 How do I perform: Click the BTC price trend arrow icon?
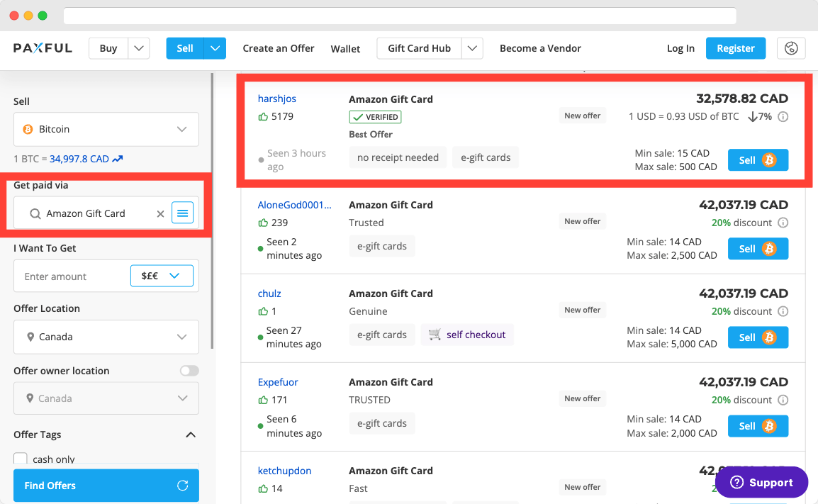[x=116, y=159]
